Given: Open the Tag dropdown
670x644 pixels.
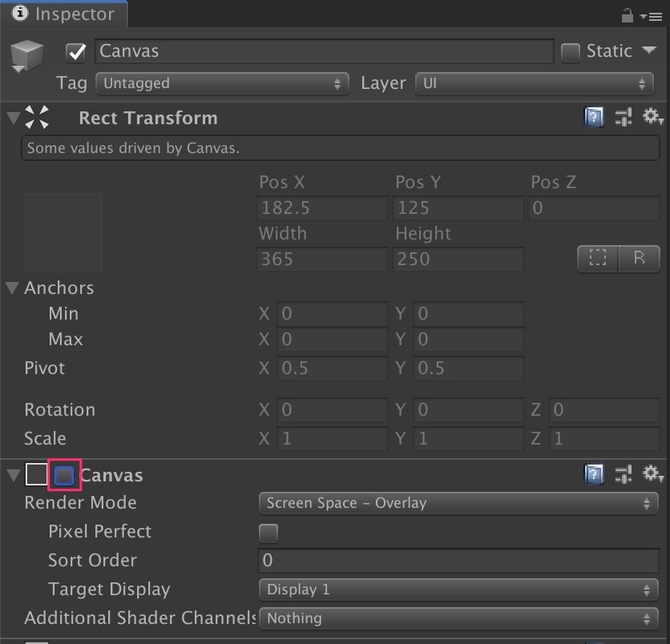Looking at the screenshot, I should (x=222, y=83).
